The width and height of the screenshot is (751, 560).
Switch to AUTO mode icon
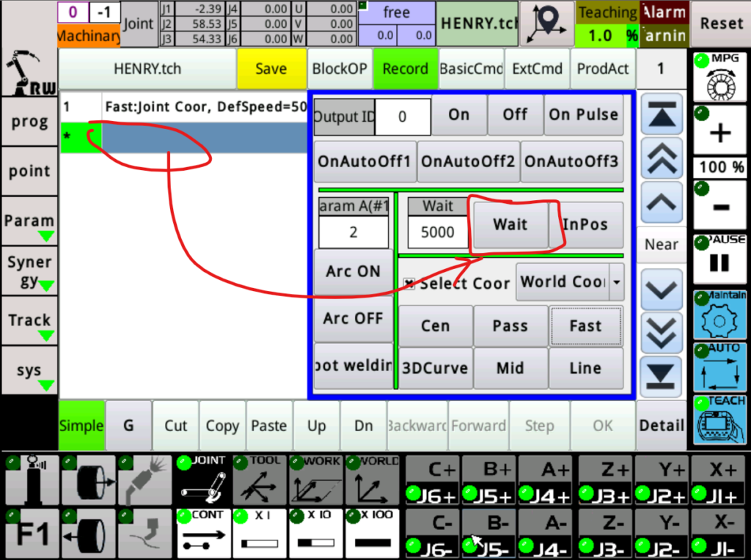coord(720,366)
